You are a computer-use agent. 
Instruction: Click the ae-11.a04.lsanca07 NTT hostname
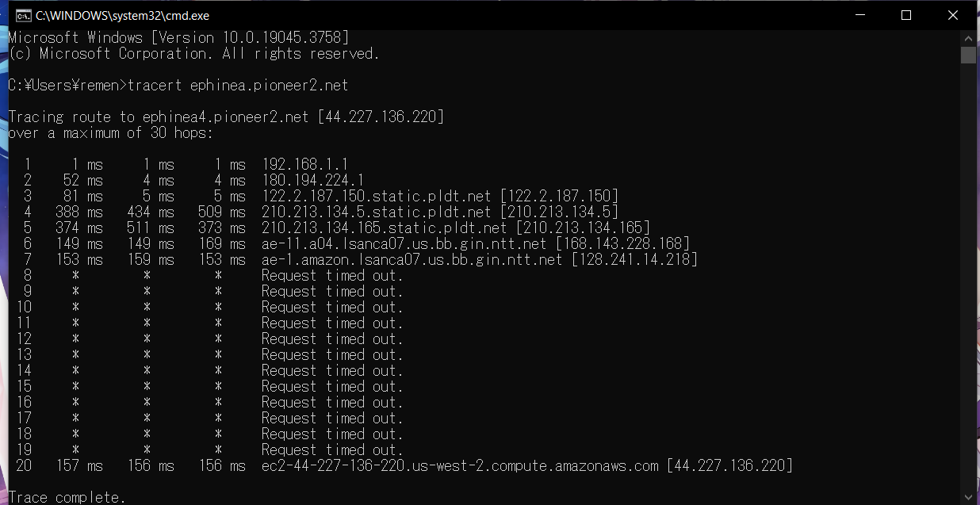404,243
